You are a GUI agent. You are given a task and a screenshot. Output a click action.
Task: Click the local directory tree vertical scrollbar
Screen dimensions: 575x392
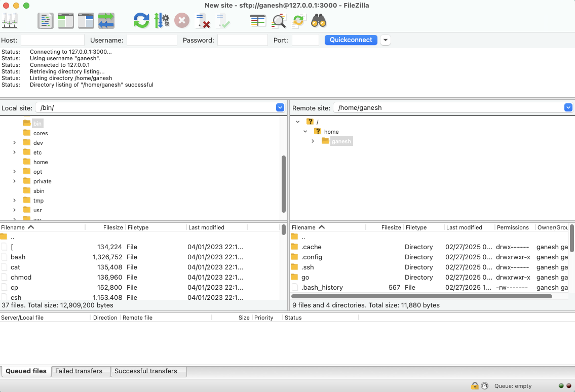point(284,184)
